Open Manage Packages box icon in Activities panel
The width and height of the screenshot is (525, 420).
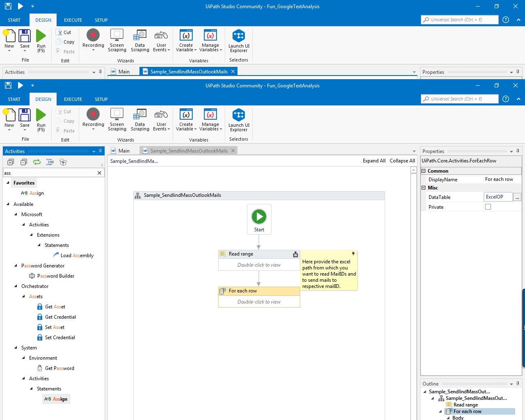[63, 162]
